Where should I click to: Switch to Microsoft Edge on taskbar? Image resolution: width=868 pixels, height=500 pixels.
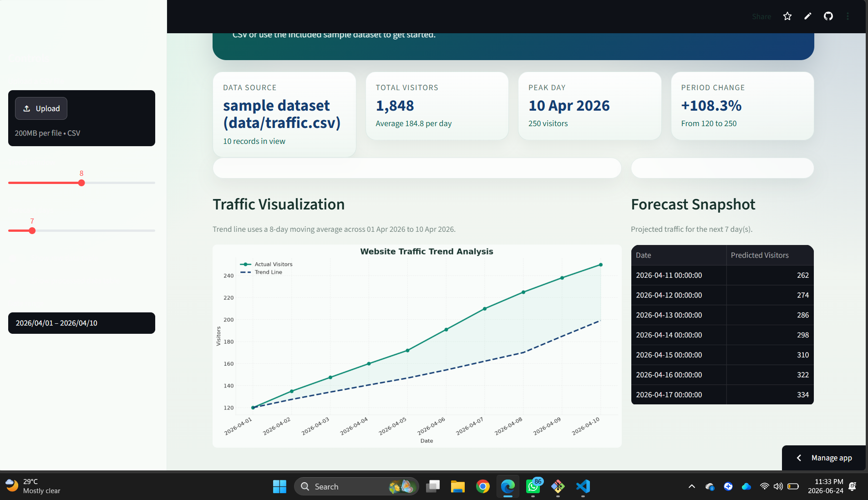pos(508,486)
